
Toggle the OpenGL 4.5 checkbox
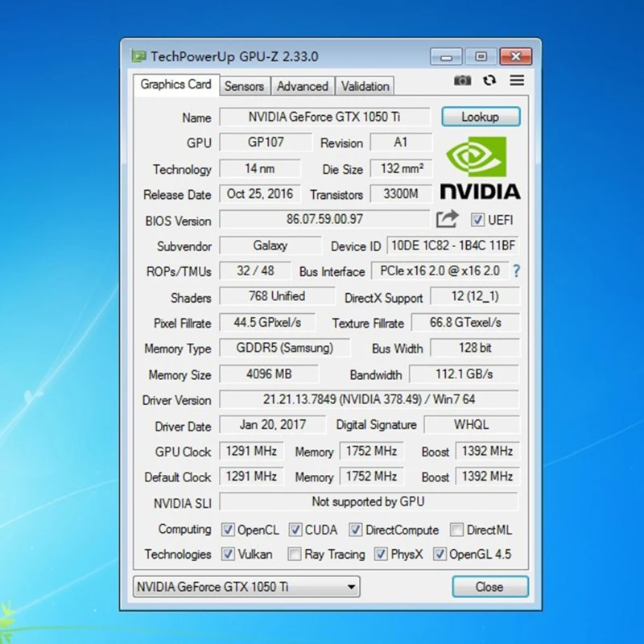[x=440, y=554]
